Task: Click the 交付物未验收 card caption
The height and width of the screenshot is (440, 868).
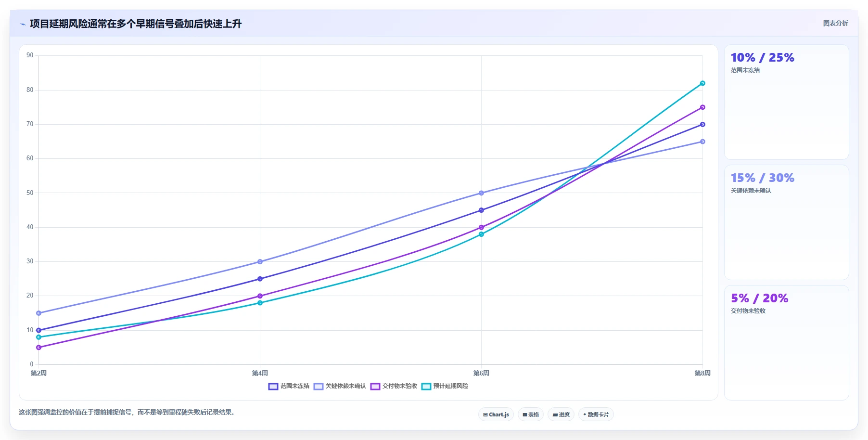Action: 748,311
